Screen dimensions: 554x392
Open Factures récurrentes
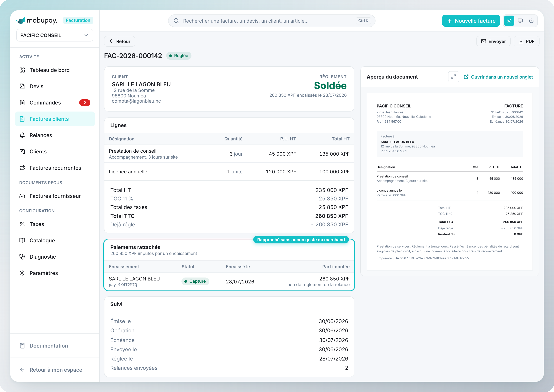55,168
